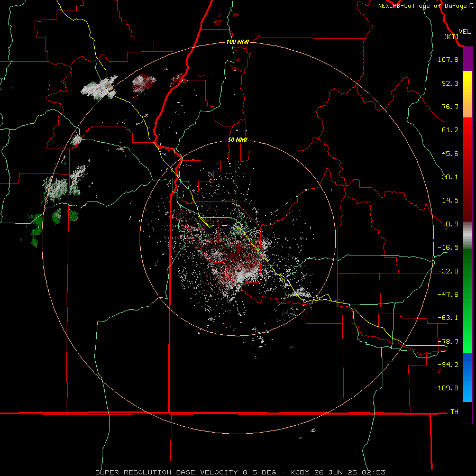Screen dimensions: 476x476
Task: Click the [KT] units label
Action: point(452,36)
